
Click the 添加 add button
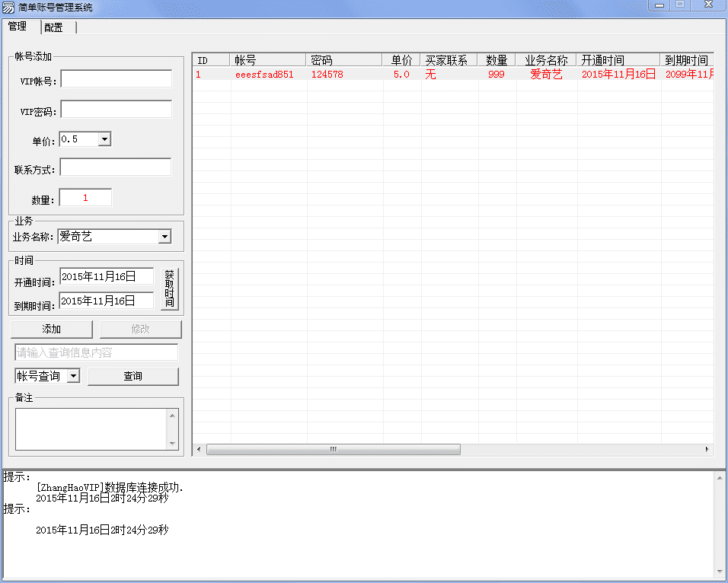pyautogui.click(x=52, y=329)
